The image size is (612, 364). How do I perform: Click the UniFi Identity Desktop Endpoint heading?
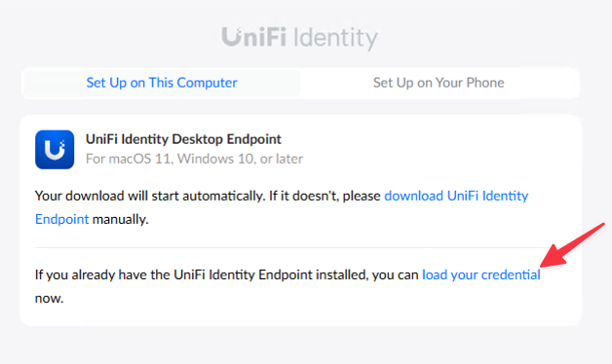pos(183,139)
